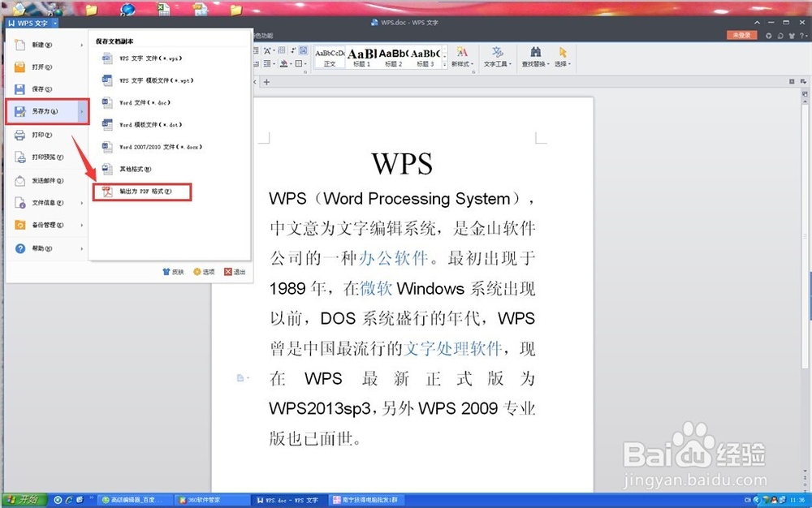Open the 文字工具 dropdown

point(498,57)
